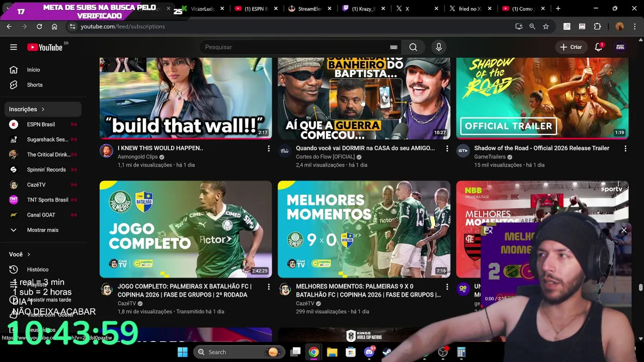Open the Windows Start menu
Image resolution: width=644 pixels, height=362 pixels.
183,352
